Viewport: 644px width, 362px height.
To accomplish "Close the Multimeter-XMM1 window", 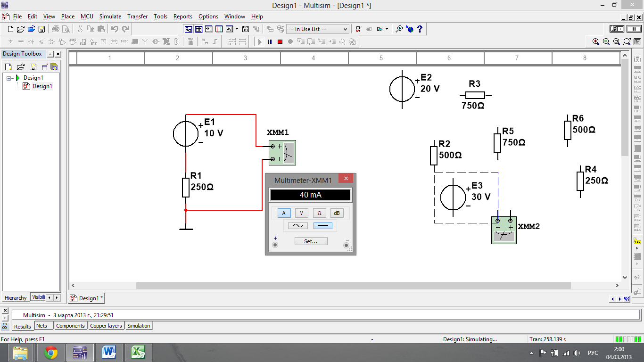I will [x=346, y=179].
